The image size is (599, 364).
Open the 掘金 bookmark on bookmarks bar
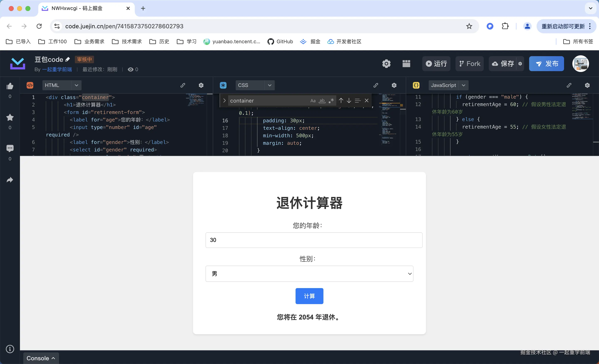pos(310,42)
